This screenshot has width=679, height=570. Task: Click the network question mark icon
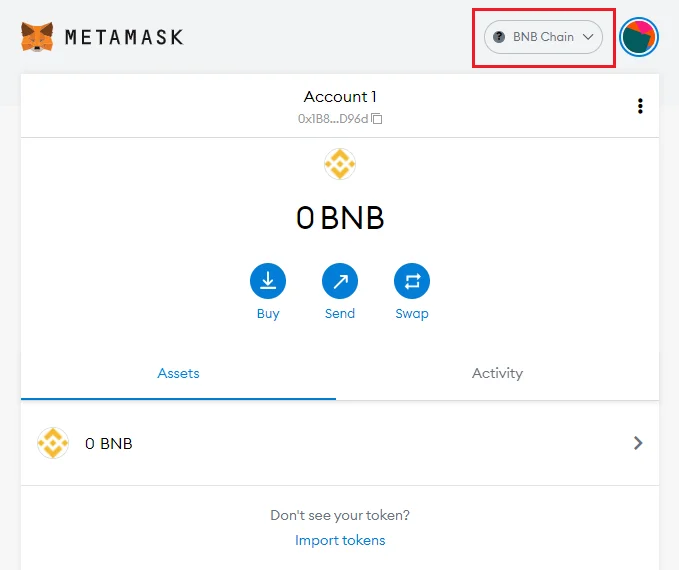pos(499,37)
